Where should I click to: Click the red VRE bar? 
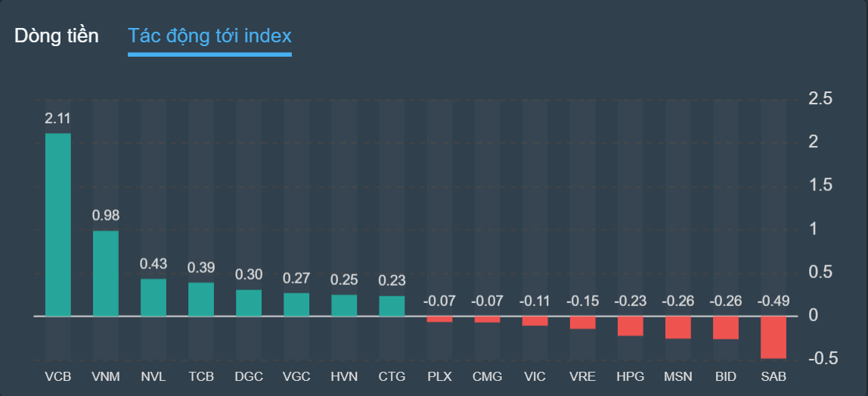(582, 323)
